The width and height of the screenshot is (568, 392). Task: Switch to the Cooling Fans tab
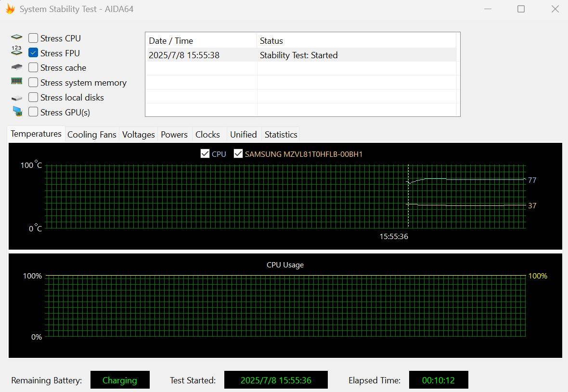[x=92, y=135]
